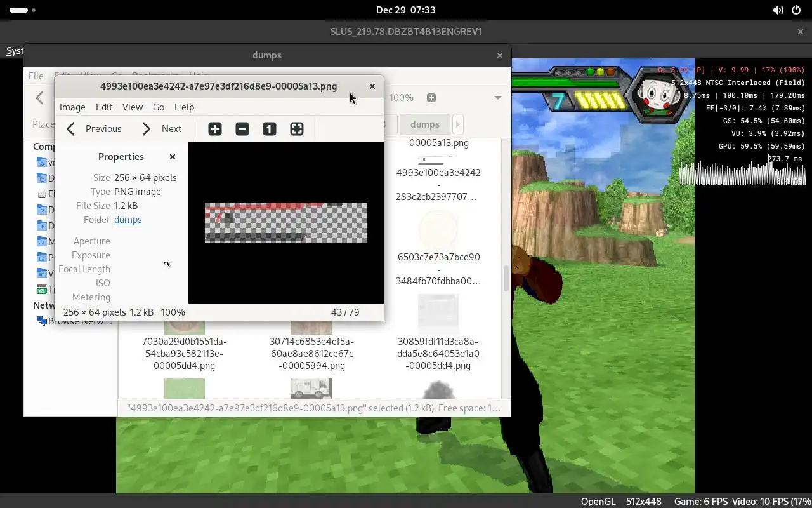
Task: Click 512x448 resolution in status bar
Action: [x=644, y=502]
